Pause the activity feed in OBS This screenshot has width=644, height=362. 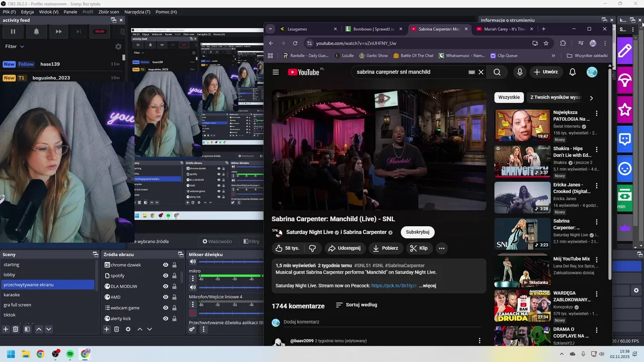coord(13,31)
